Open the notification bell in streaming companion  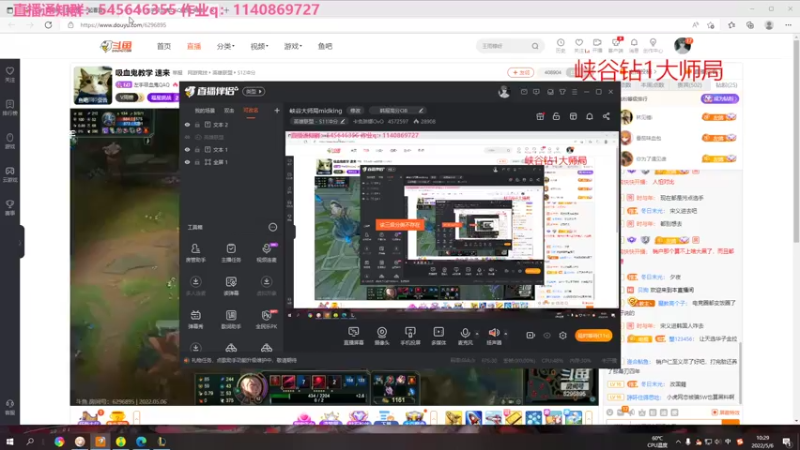pos(589,117)
